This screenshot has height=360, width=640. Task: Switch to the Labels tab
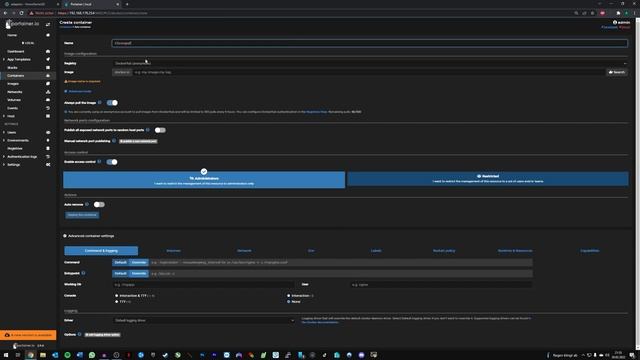376,251
